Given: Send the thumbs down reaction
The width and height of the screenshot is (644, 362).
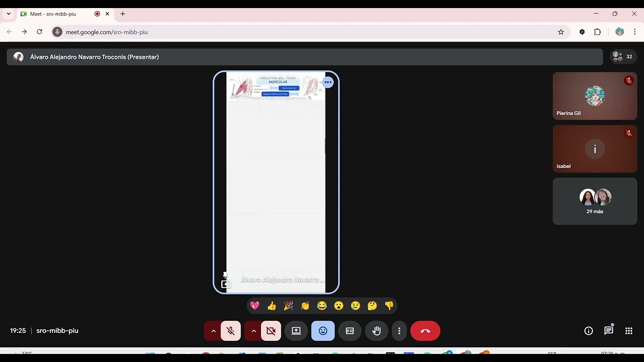Looking at the screenshot, I should coord(389,306).
